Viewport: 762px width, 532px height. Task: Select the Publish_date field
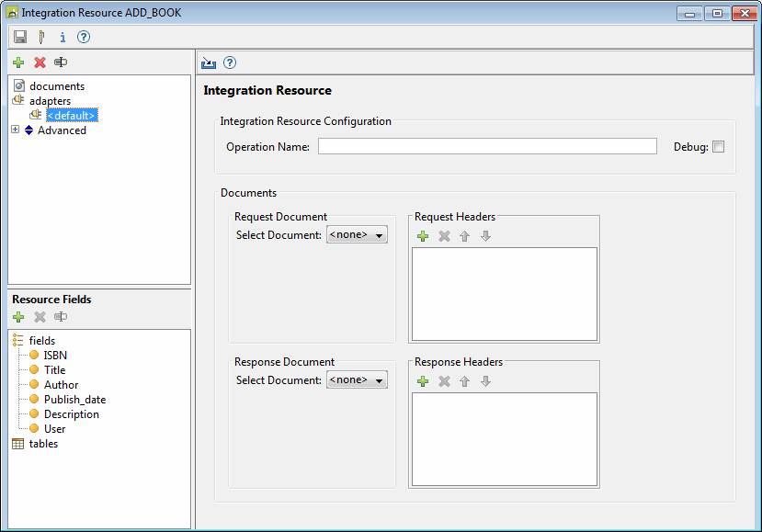[74, 400]
